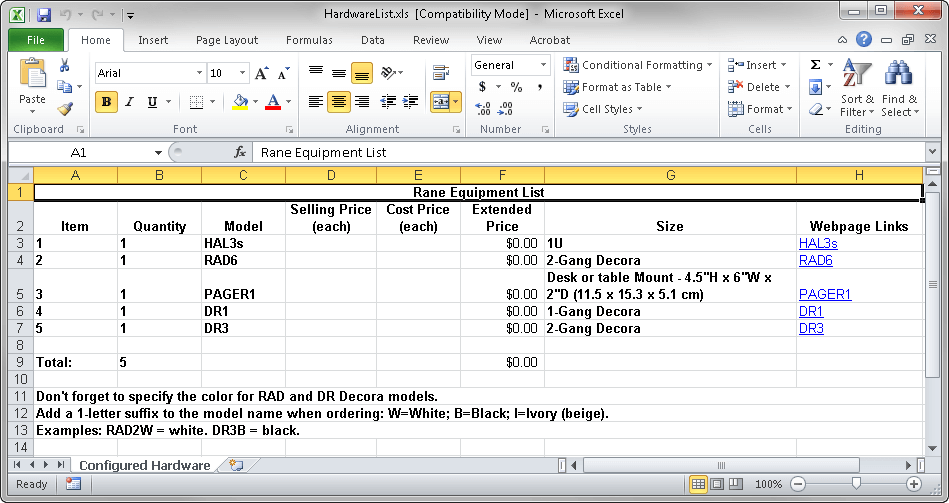Open the General number format dropdown

click(x=543, y=65)
